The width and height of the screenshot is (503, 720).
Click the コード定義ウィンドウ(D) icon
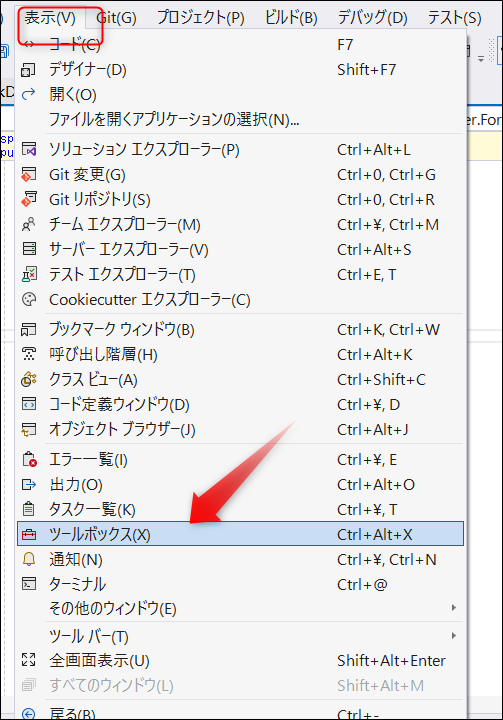click(28, 405)
